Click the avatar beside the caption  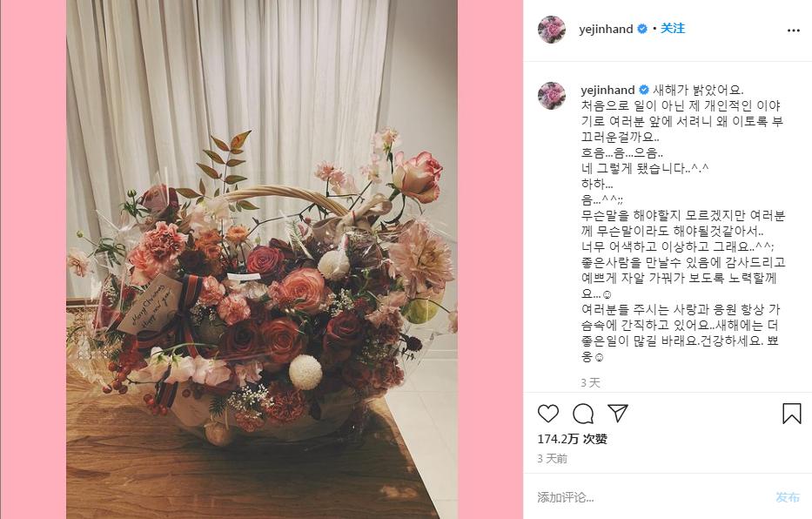552,95
